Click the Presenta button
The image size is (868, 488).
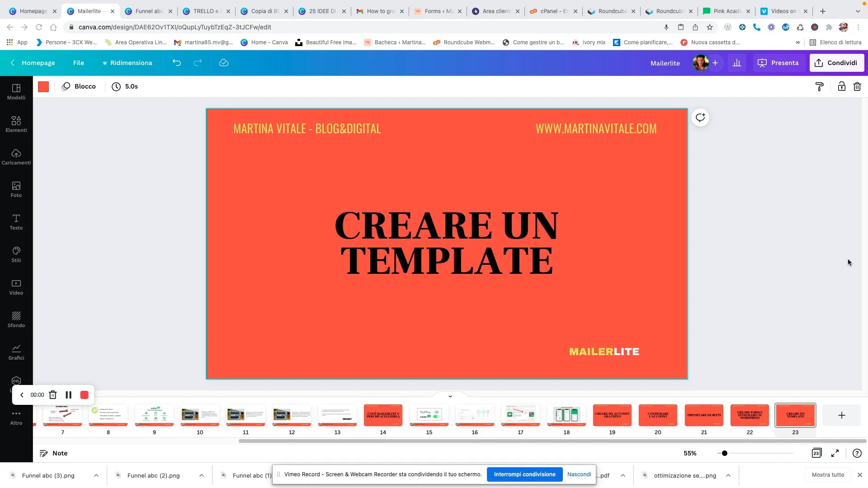point(778,63)
